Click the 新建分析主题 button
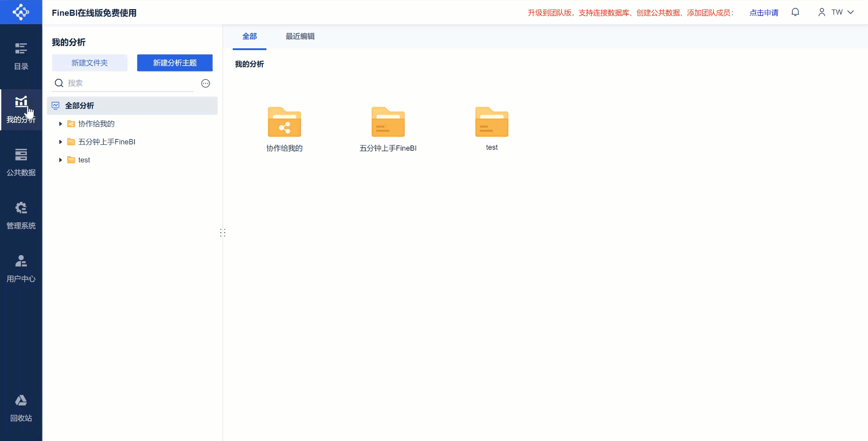 point(174,63)
